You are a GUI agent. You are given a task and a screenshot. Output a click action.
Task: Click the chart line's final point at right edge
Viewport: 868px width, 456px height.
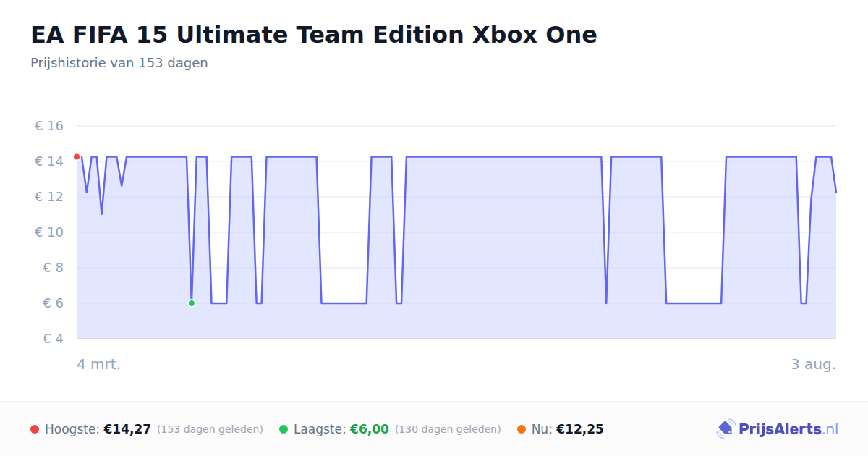coord(835,192)
